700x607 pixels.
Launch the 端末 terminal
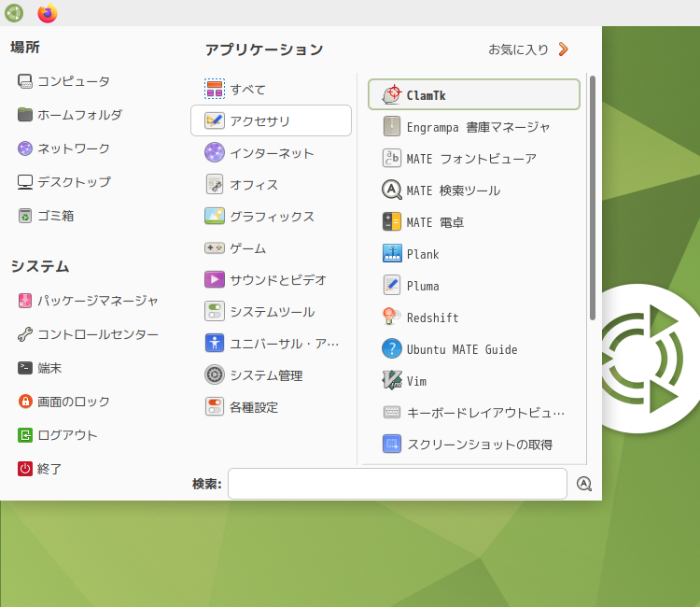[x=40, y=368]
